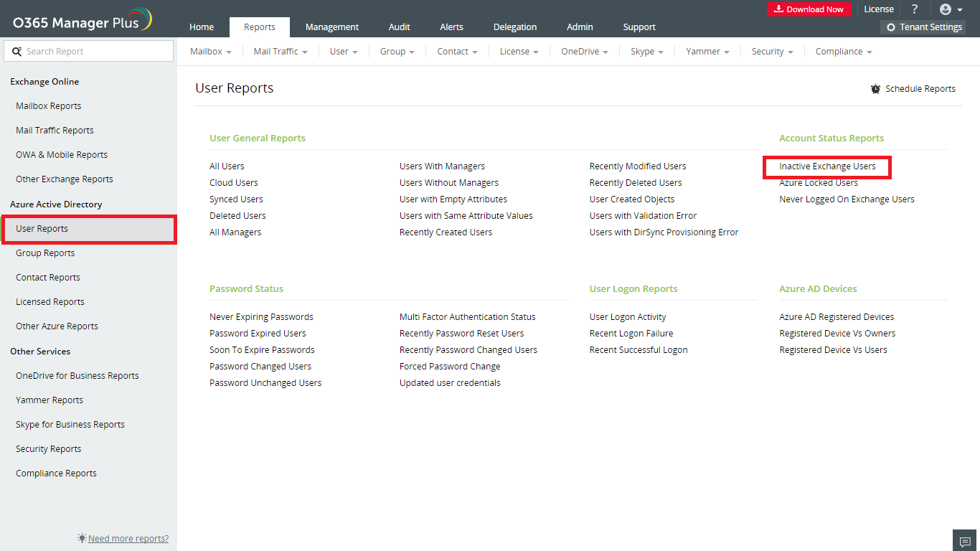The image size is (980, 551).
Task: Select the Reports tab
Action: click(x=260, y=27)
